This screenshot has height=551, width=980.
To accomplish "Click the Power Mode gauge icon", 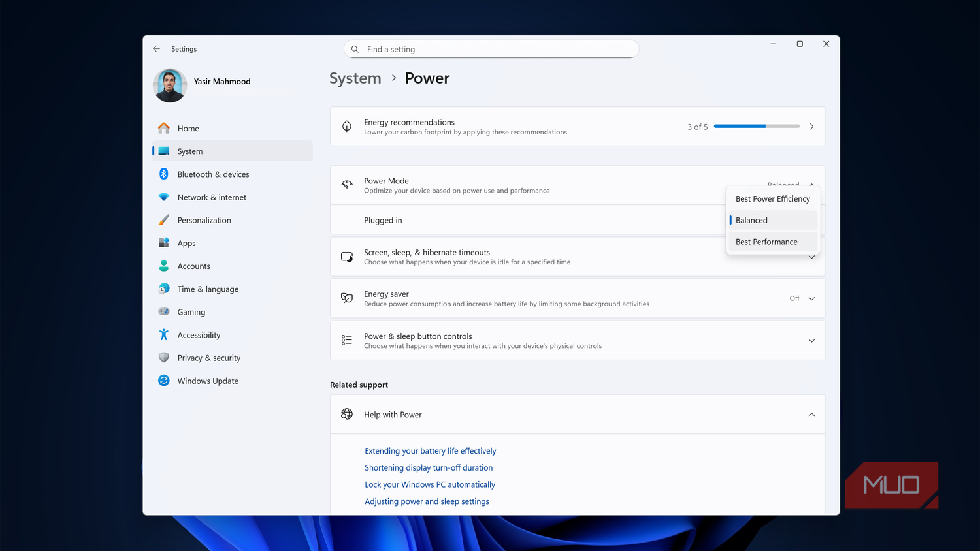I will [347, 185].
